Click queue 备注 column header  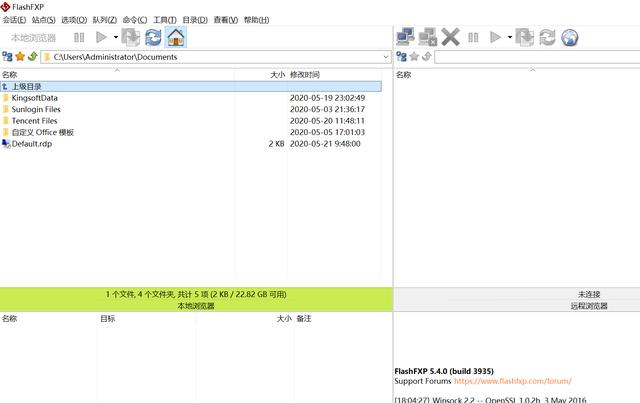304,318
